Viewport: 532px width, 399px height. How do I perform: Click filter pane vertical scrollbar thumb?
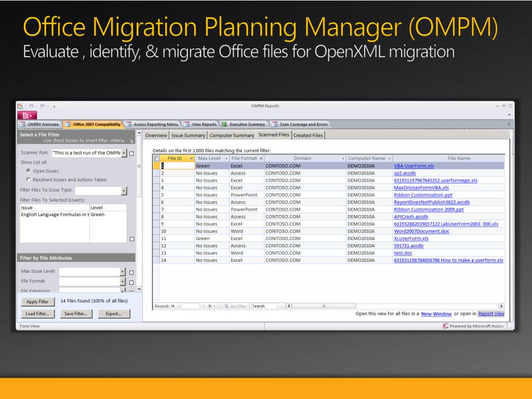click(x=139, y=166)
